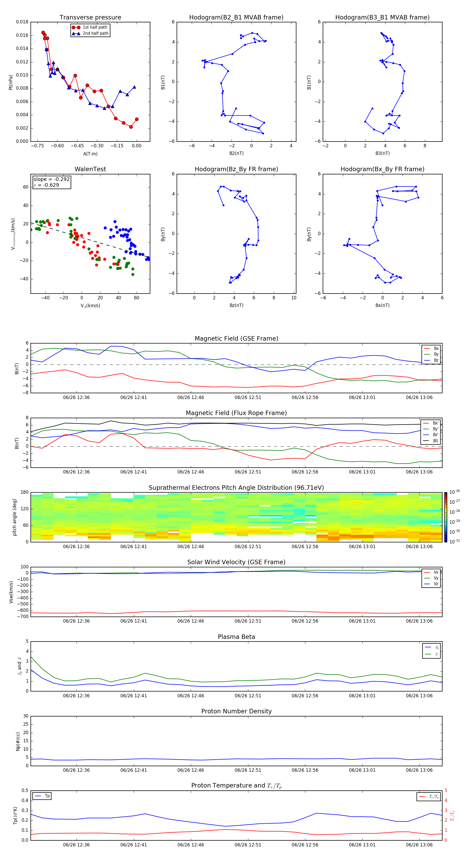Viewport: 473px width, 868px height.
Task: Click the 'Suprathermal Electrons Pitch Angle Distribution' title
Action: 236,488
